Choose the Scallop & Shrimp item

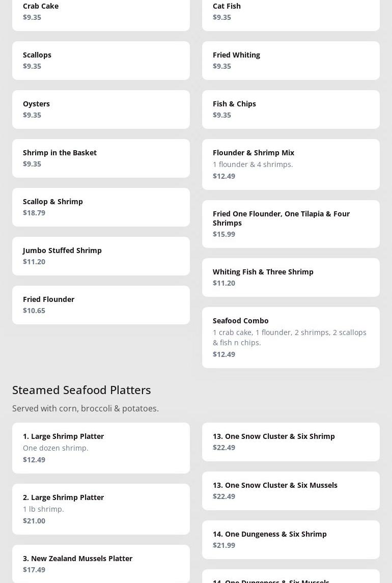[x=101, y=207]
